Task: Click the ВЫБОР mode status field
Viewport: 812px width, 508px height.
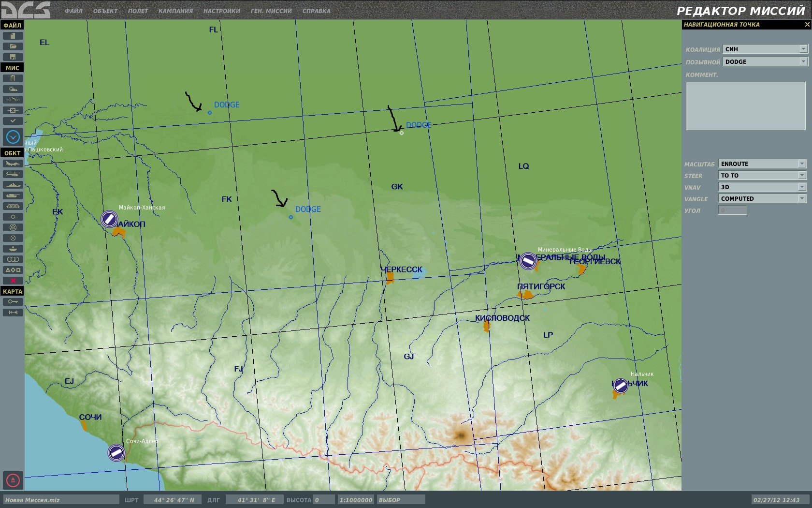Action: (401, 500)
